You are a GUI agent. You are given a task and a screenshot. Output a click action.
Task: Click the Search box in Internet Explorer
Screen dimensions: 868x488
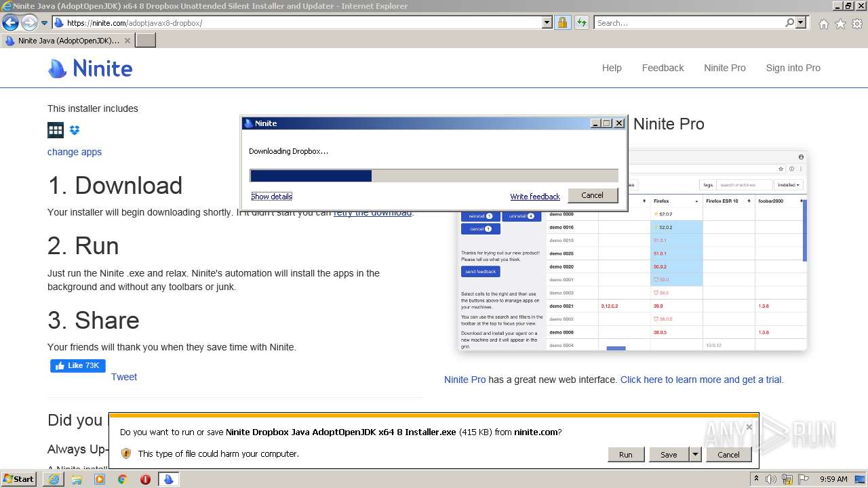[690, 22]
